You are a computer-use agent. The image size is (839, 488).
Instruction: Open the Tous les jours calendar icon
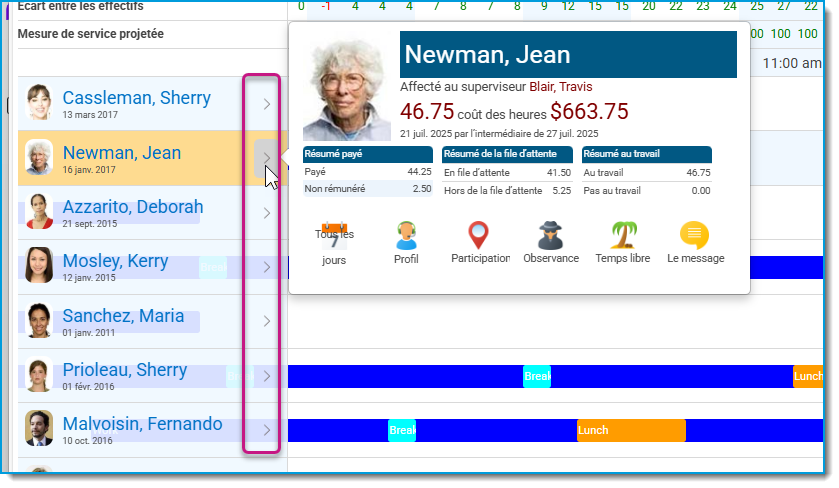pos(334,237)
